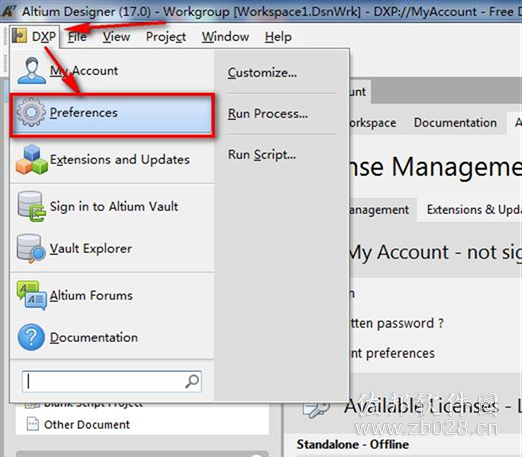The height and width of the screenshot is (457, 522).
Task: Open the Window menu
Action: pyautogui.click(x=225, y=36)
